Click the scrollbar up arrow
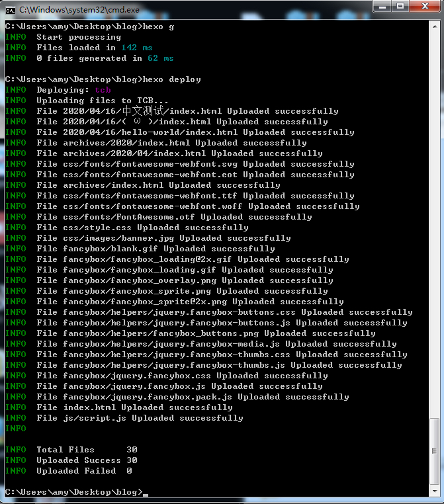This screenshot has height=504, width=444. point(435,26)
